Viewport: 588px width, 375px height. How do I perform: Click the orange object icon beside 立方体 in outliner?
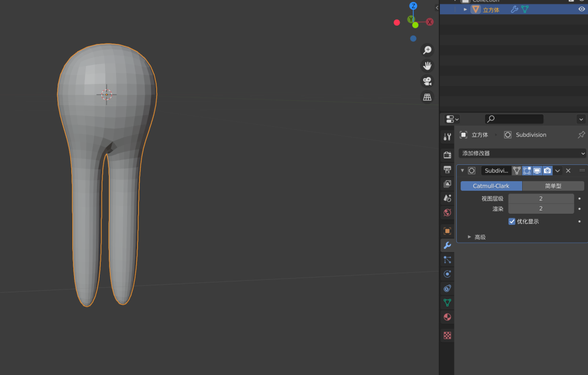[475, 9]
